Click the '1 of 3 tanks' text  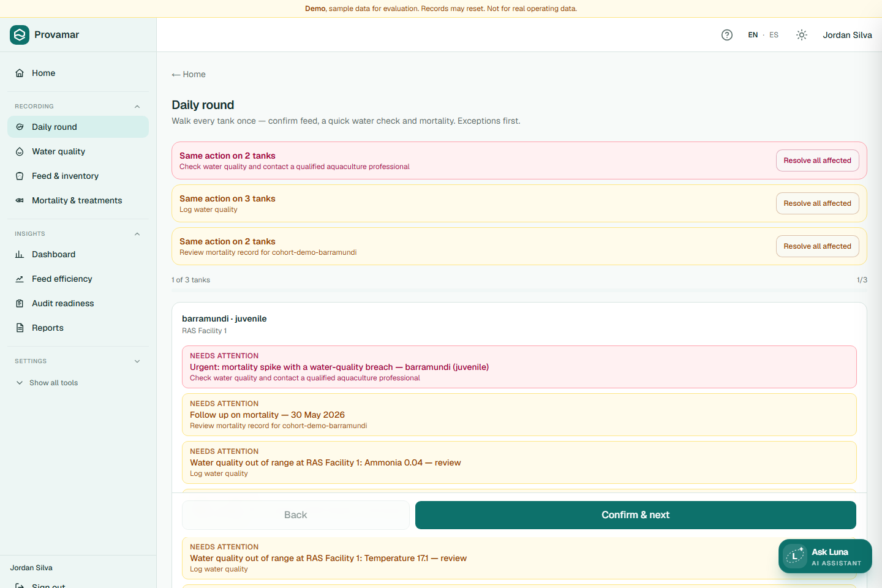click(x=191, y=280)
